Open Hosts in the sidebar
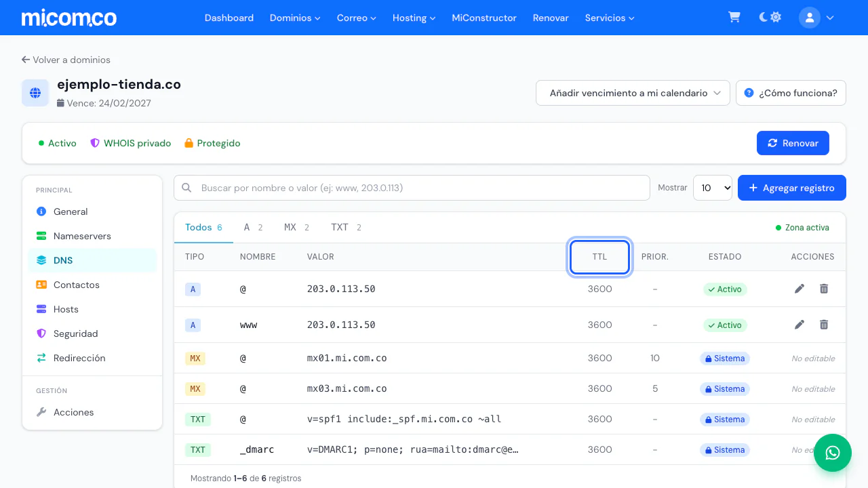 click(92, 309)
